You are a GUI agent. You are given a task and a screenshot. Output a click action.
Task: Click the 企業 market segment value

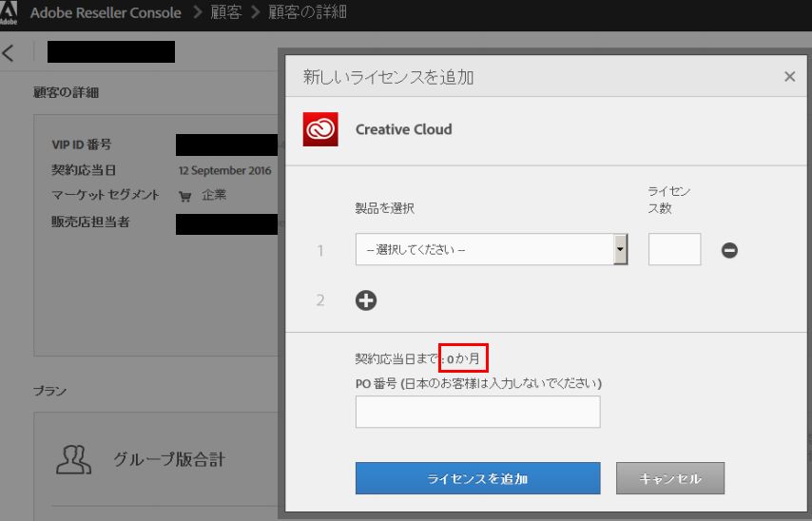point(214,195)
